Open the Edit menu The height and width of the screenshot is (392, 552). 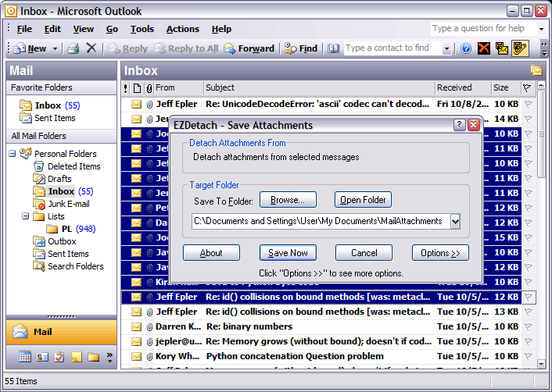pos(52,29)
